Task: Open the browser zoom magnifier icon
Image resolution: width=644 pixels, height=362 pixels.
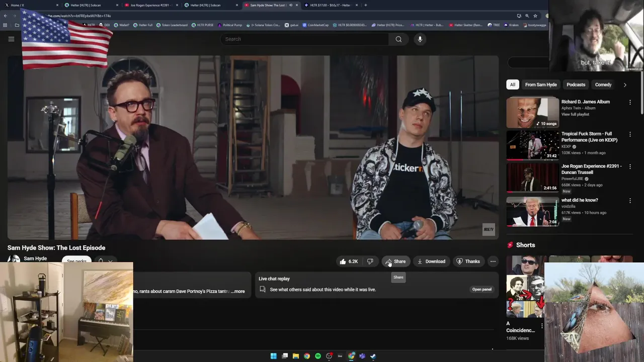Action: 527,16
